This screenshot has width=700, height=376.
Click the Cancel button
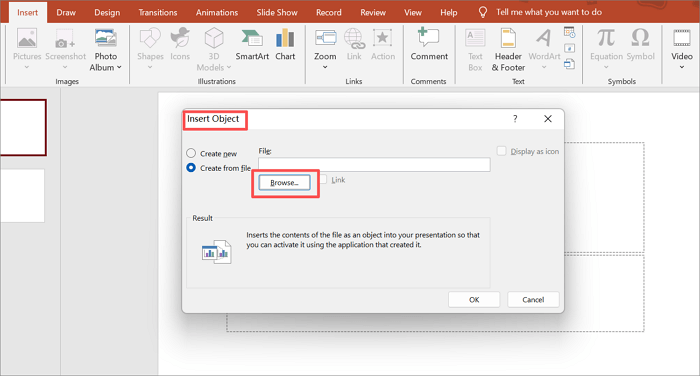tap(533, 300)
